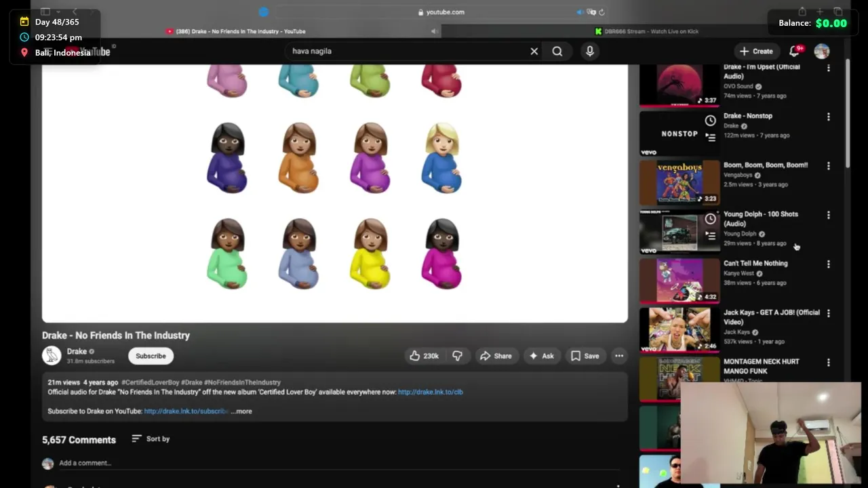The height and width of the screenshot is (488, 868).
Task: Open the Create button
Action: coord(756,51)
